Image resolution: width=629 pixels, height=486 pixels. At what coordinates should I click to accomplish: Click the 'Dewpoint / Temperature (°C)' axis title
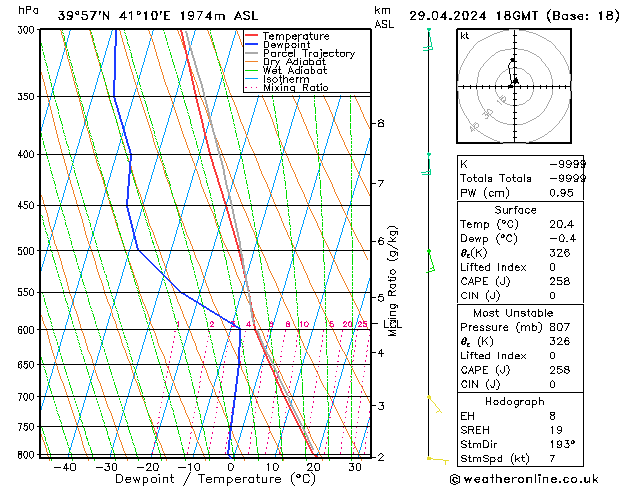click(215, 479)
